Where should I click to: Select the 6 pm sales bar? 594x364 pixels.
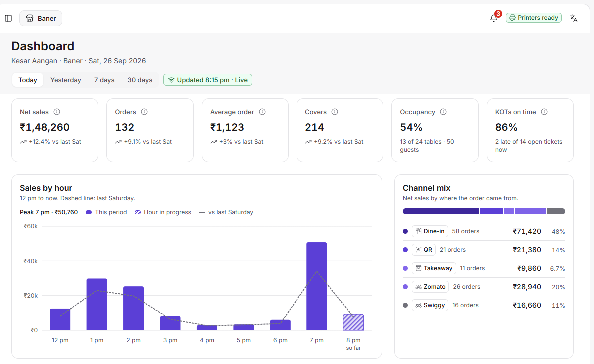tap(280, 325)
